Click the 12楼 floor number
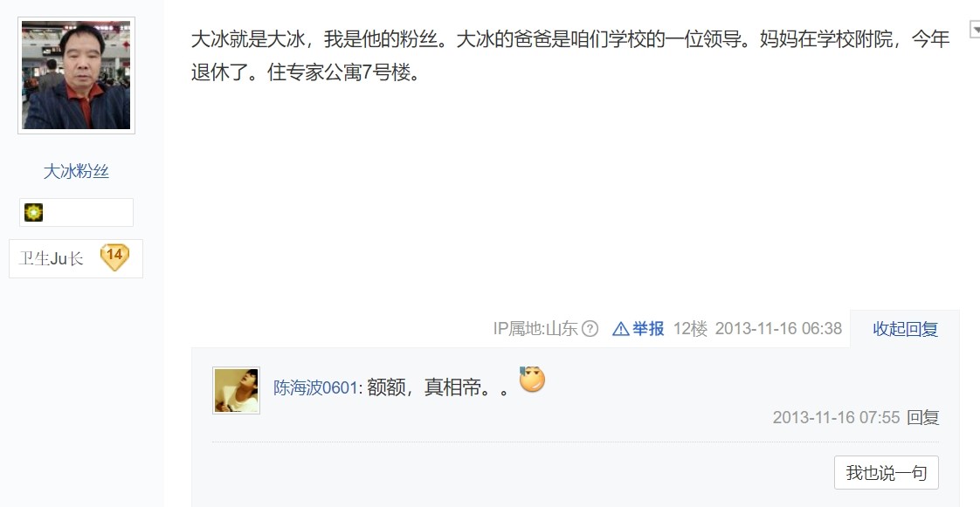Image resolution: width=980 pixels, height=507 pixels. pyautogui.click(x=690, y=328)
